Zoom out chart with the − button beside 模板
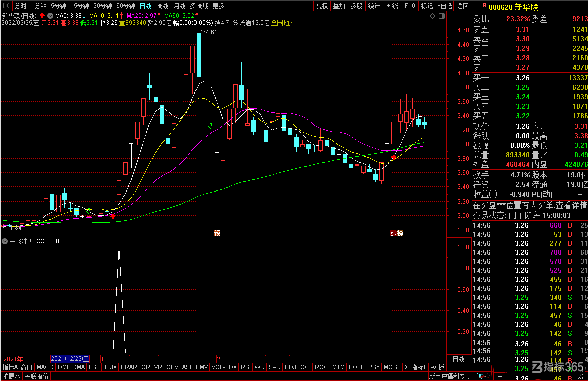The width and height of the screenshot is (588, 381). [x=465, y=367]
